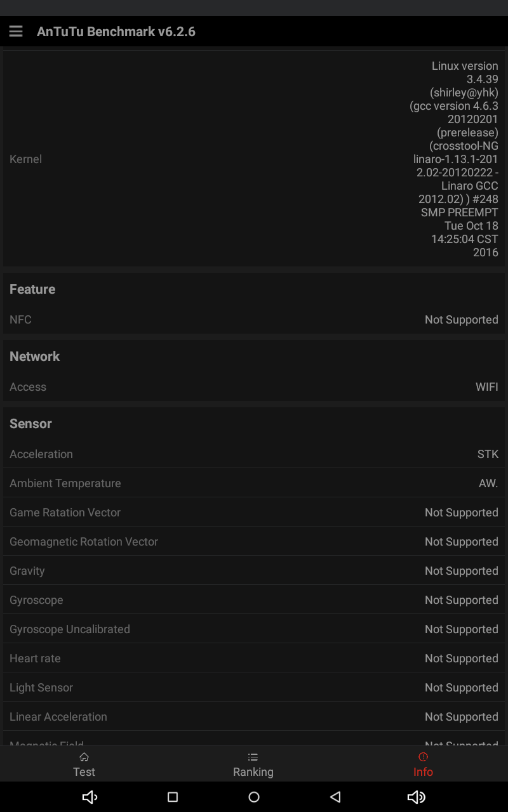508x812 pixels.
Task: Tap the Ambient Temperature row
Action: (x=254, y=483)
